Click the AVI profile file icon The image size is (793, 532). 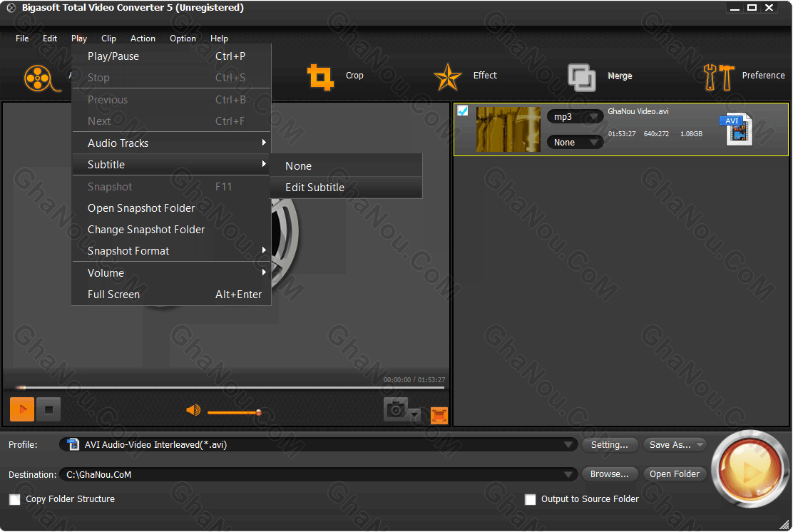coord(73,444)
